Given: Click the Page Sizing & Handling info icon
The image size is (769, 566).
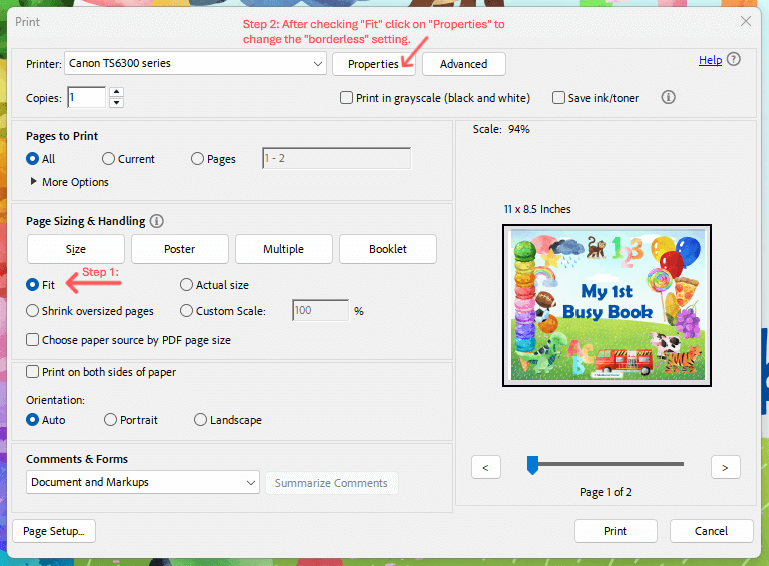Looking at the screenshot, I should (x=156, y=221).
